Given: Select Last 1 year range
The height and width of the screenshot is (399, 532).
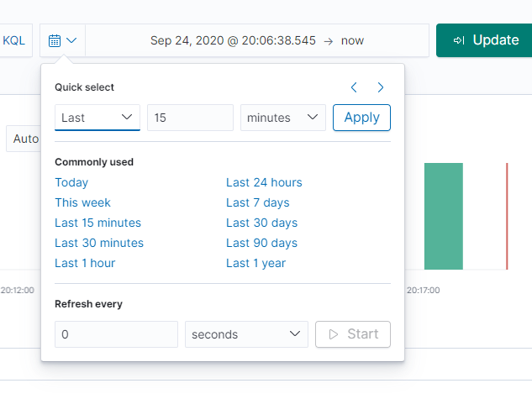Looking at the screenshot, I should (255, 263).
